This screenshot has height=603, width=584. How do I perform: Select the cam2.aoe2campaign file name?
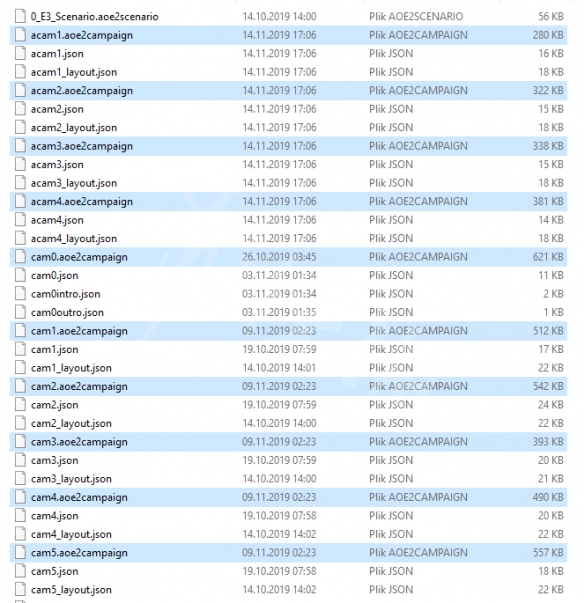[79, 386]
